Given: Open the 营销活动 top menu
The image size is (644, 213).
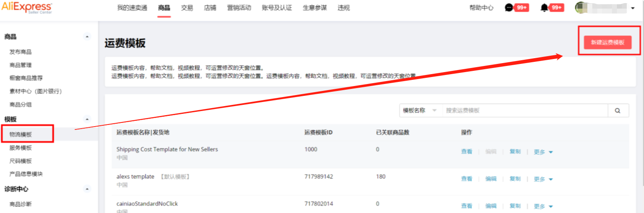Looking at the screenshot, I should [x=239, y=8].
